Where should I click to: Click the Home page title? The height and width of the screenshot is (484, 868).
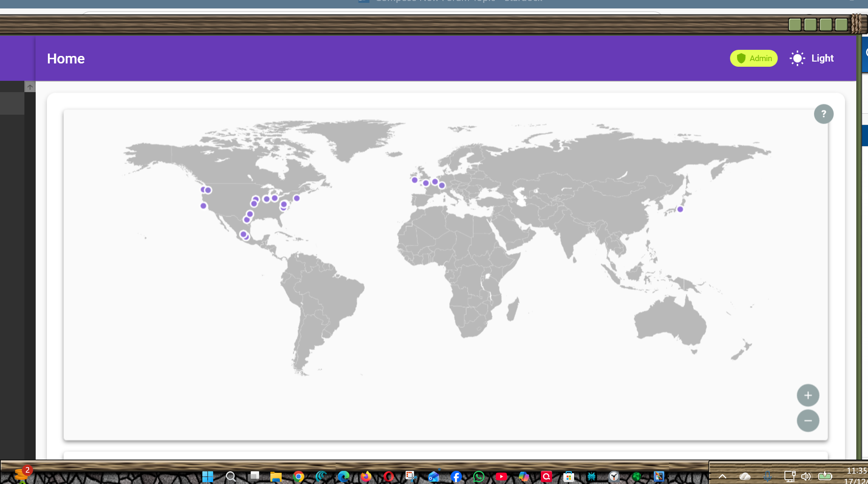coord(66,59)
